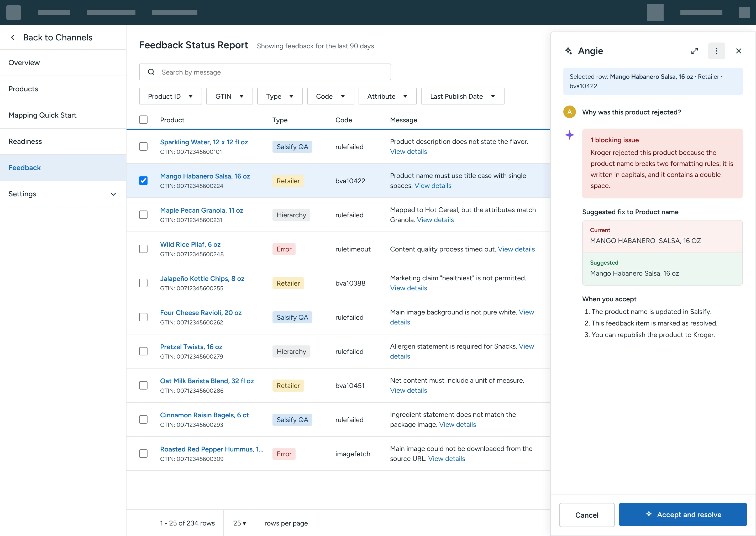Click the Angie sparkle icon in panel header
Viewport: 756px width, 536px height.
click(x=568, y=51)
